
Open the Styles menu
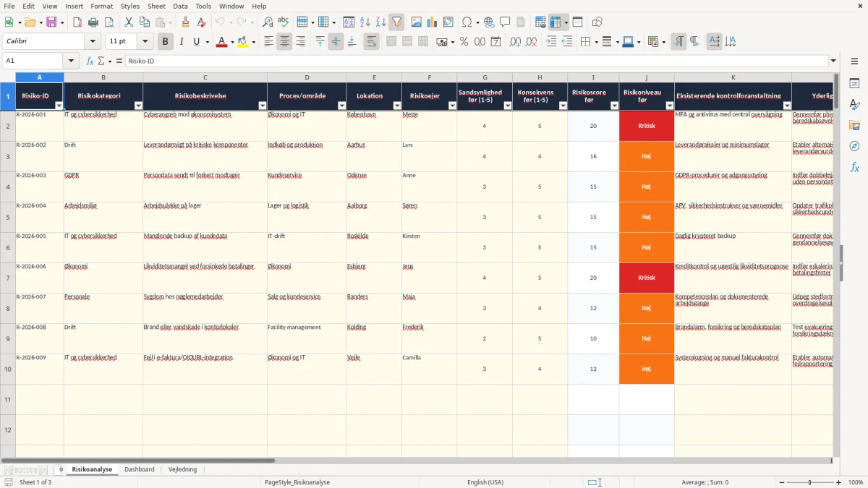point(130,6)
